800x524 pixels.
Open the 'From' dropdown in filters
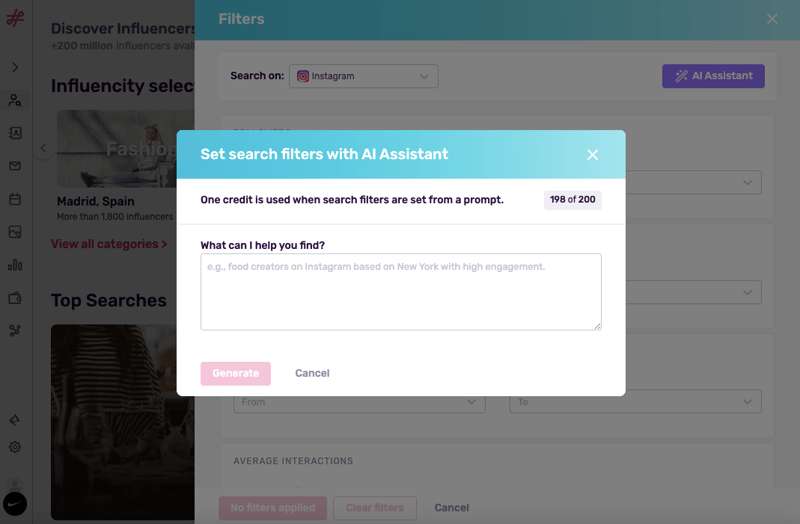(x=359, y=402)
